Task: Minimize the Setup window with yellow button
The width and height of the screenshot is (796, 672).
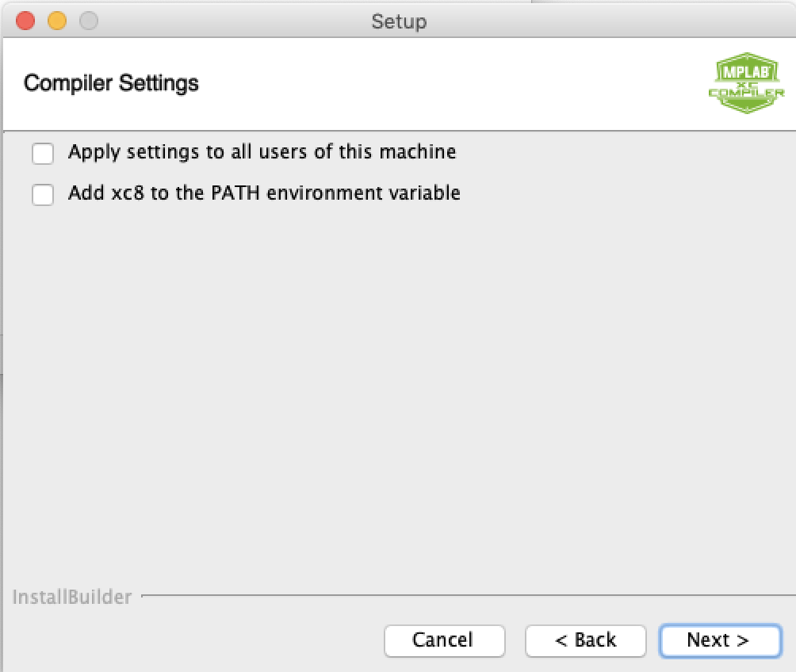Action: tap(57, 21)
